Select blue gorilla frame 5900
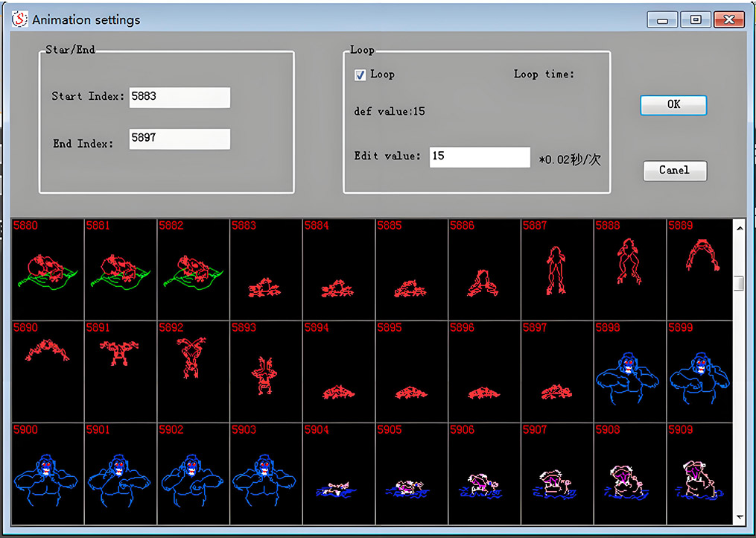The image size is (756, 538). pyautogui.click(x=48, y=473)
